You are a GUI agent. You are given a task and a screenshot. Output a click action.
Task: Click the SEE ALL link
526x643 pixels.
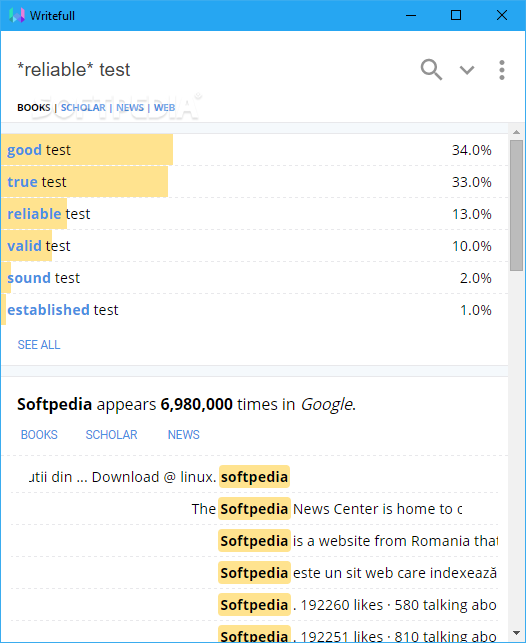(39, 345)
